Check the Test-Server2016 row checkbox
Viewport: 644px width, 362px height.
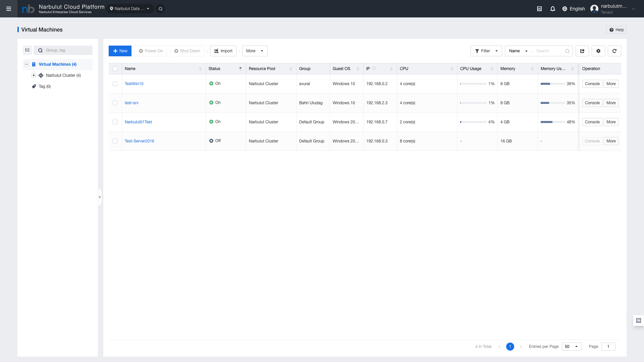click(x=115, y=141)
